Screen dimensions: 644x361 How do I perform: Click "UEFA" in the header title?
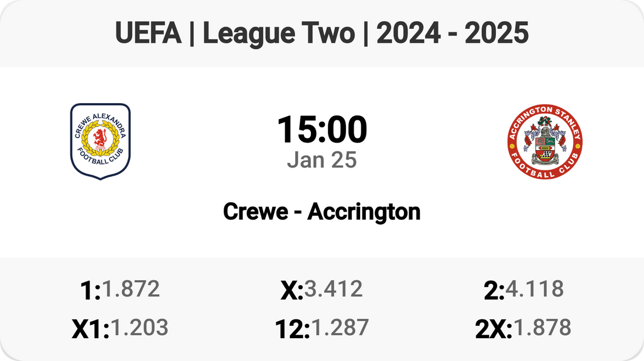tap(149, 34)
